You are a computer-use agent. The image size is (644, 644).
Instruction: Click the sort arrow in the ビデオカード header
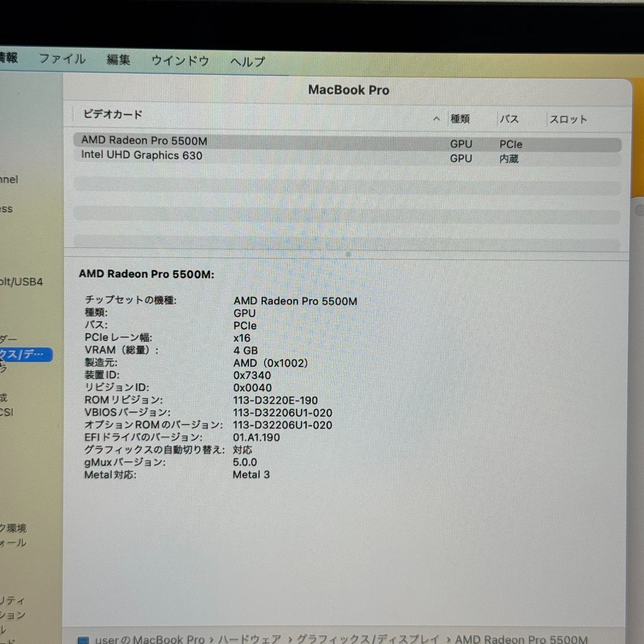(436, 119)
